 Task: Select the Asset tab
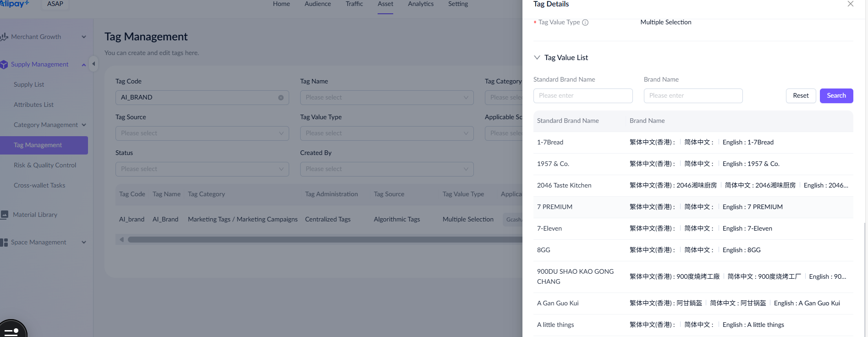(385, 4)
